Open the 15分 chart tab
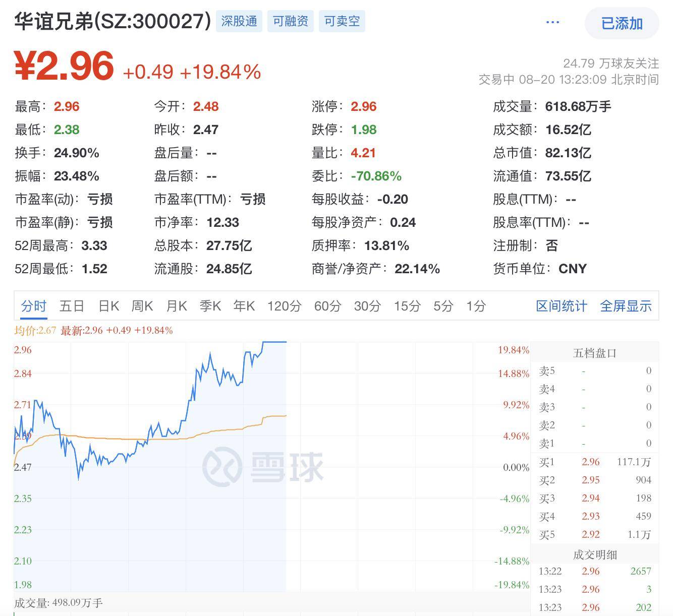This screenshot has width=673, height=616. click(x=407, y=306)
